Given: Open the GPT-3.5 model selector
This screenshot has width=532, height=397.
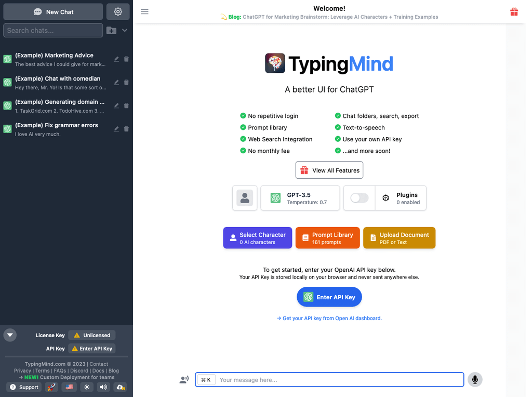Looking at the screenshot, I should coord(300,198).
